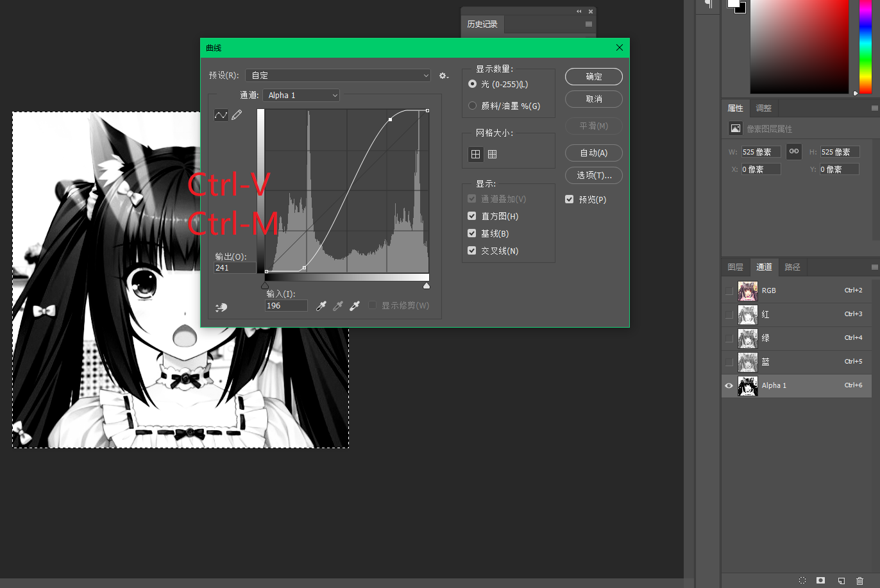The width and height of the screenshot is (880, 588).
Task: Select the History panel tab
Action: click(482, 24)
